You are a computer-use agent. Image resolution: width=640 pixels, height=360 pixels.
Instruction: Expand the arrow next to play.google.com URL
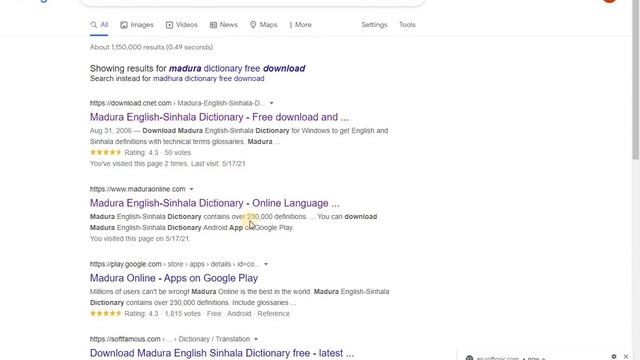266,264
